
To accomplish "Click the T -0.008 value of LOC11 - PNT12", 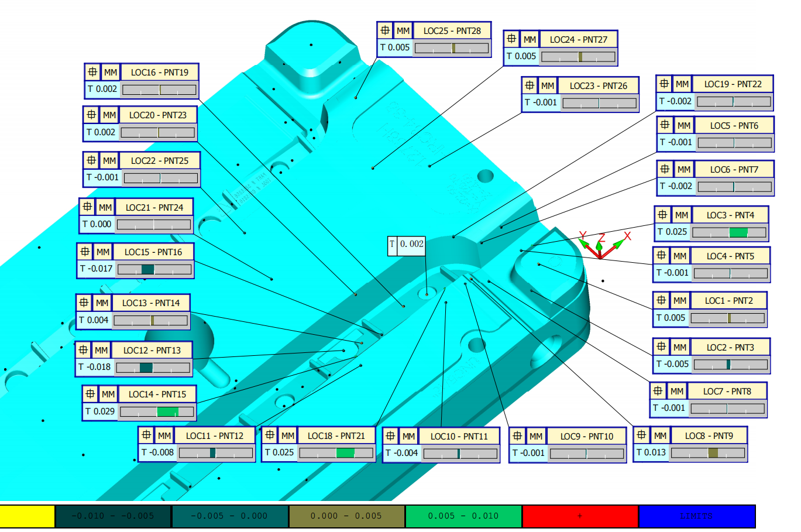I will pyautogui.click(x=157, y=452).
